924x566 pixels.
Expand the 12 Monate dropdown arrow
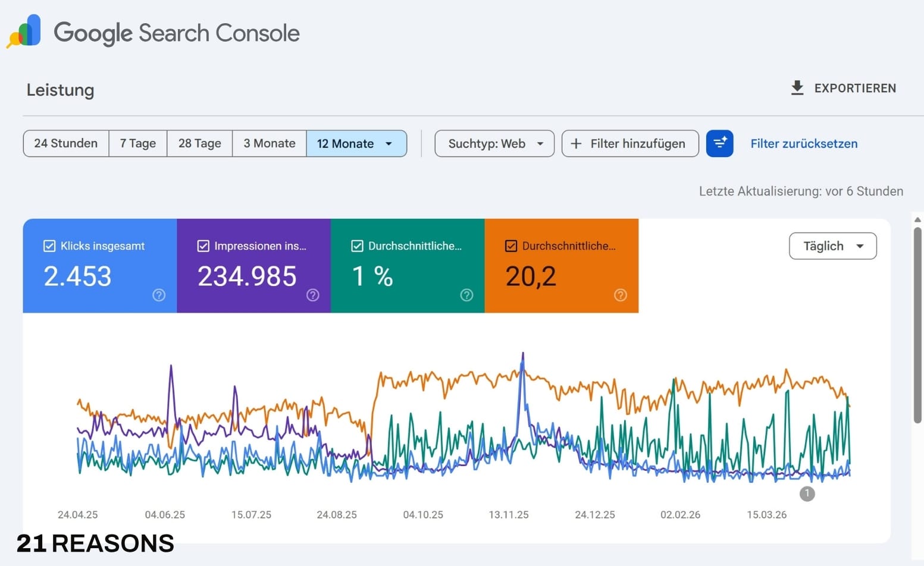pos(389,144)
